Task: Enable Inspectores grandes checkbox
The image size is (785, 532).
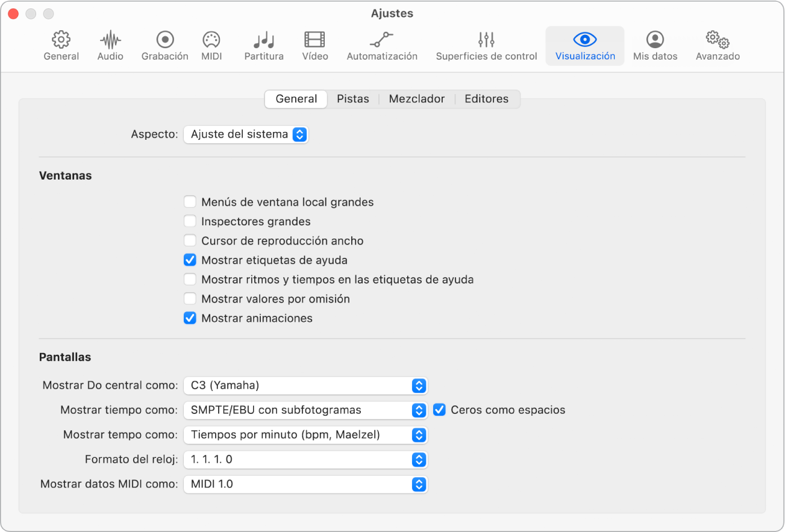Action: (x=190, y=221)
